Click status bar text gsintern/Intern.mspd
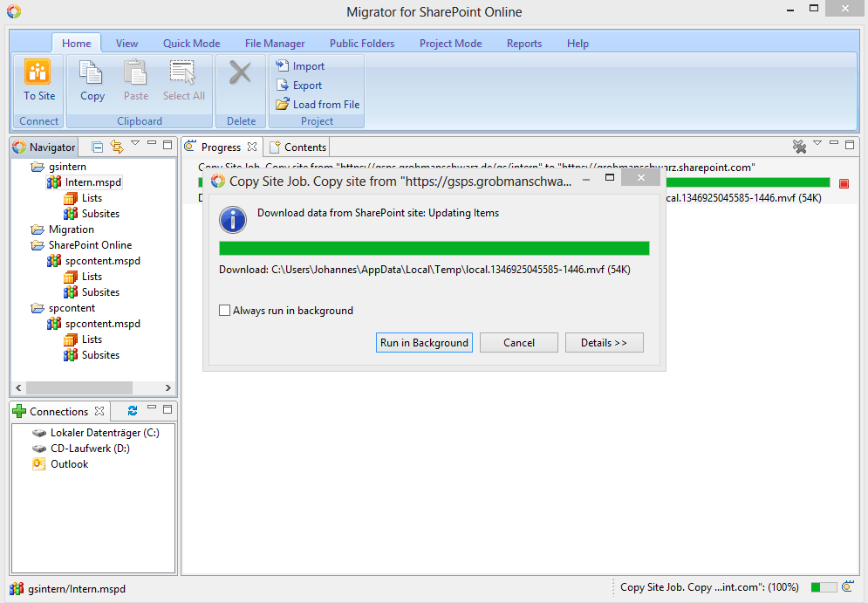868x603 pixels. coord(77,589)
